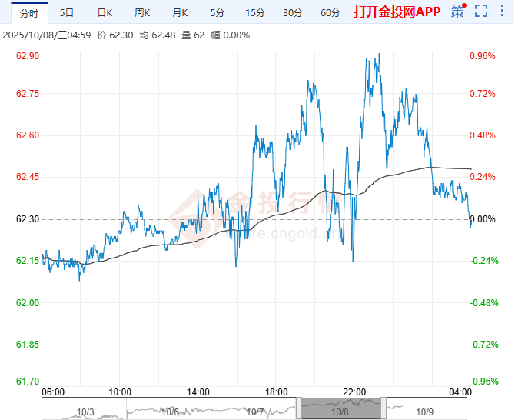Image resolution: width=515 pixels, height=420 pixels.
Task: Switch to 周K weekly candlestick view
Action: pos(142,12)
